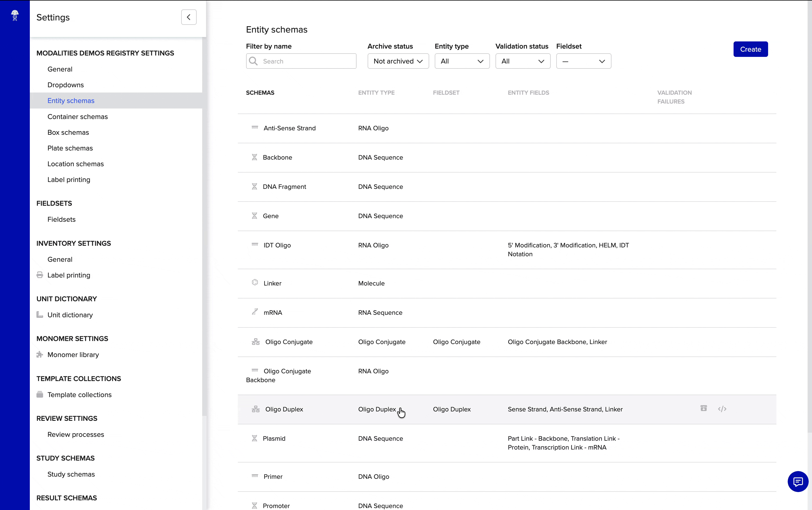Screen dimensions: 812x510
Task: Open code view for Oligo Duplex
Action: pos(722,409)
